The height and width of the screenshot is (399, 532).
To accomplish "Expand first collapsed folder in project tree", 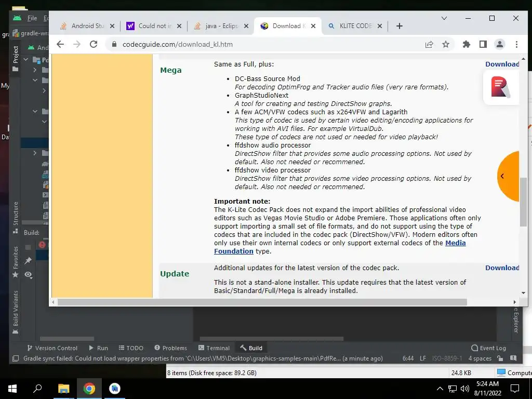I will point(35,70).
